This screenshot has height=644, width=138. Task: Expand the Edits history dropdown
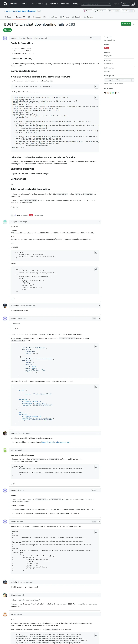[x=93, y=38]
